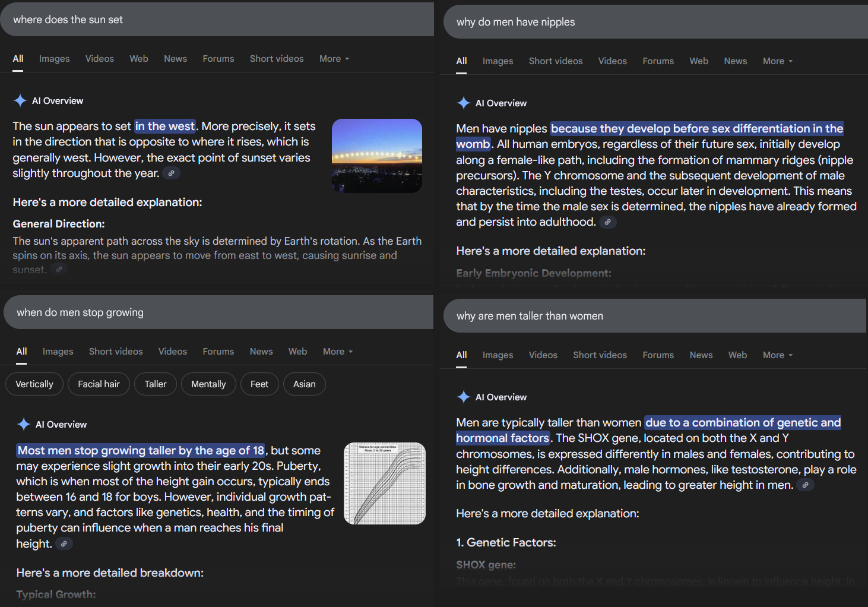Expand More options in 'when do men stop growing' tabs
The image size is (868, 607).
pyautogui.click(x=337, y=352)
